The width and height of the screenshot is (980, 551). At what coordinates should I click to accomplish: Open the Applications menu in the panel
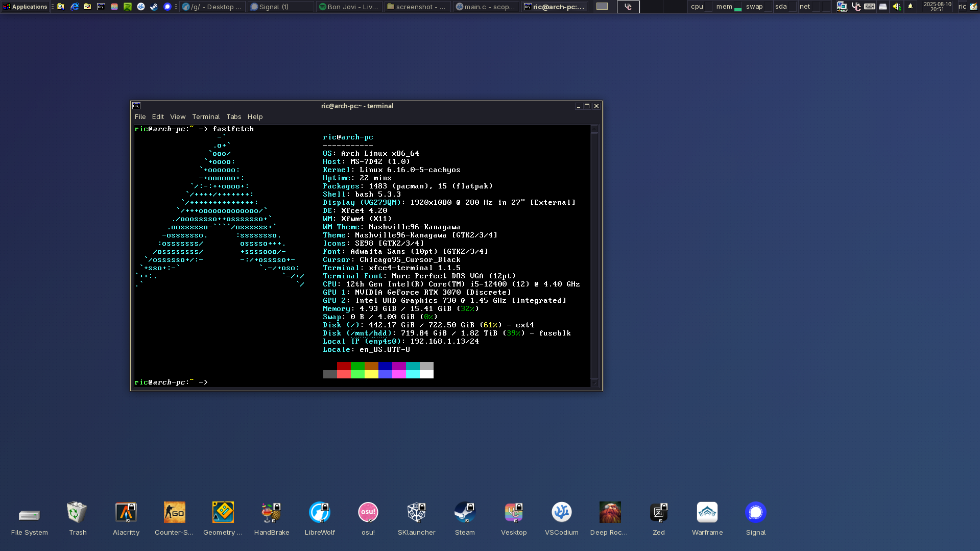click(25, 7)
